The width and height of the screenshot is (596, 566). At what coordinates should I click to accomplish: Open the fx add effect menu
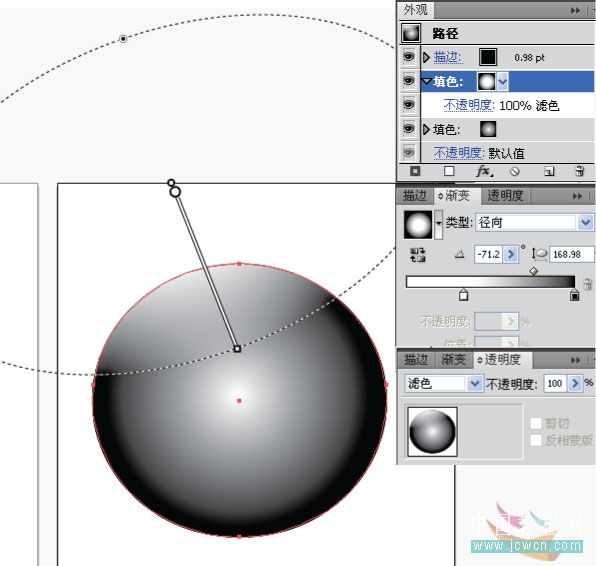pos(485,171)
